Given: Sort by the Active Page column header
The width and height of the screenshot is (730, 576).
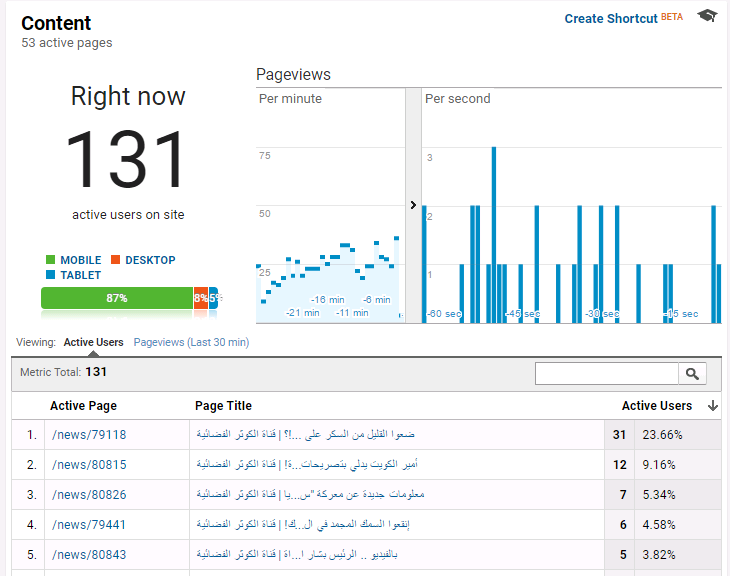Looking at the screenshot, I should pos(83,406).
